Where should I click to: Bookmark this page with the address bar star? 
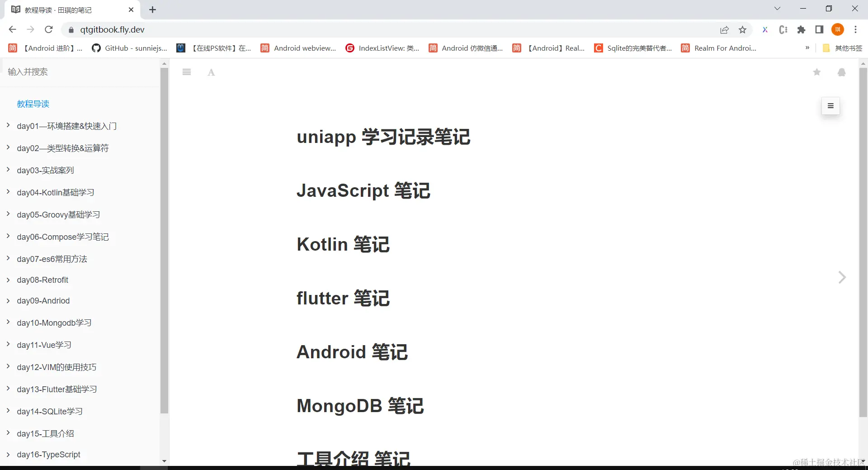click(x=742, y=30)
